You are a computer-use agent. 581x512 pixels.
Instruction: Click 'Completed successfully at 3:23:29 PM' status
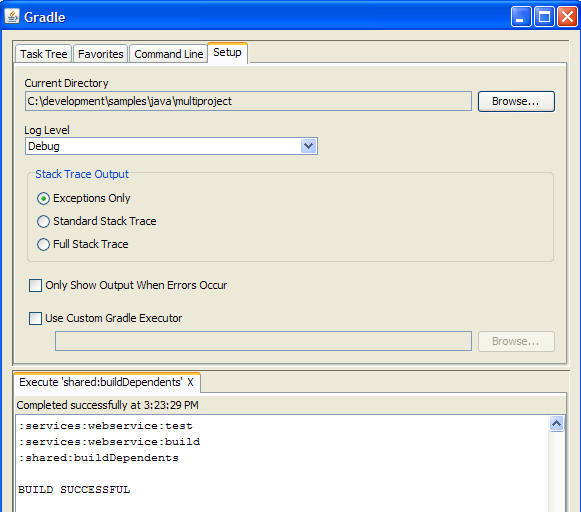click(x=107, y=405)
